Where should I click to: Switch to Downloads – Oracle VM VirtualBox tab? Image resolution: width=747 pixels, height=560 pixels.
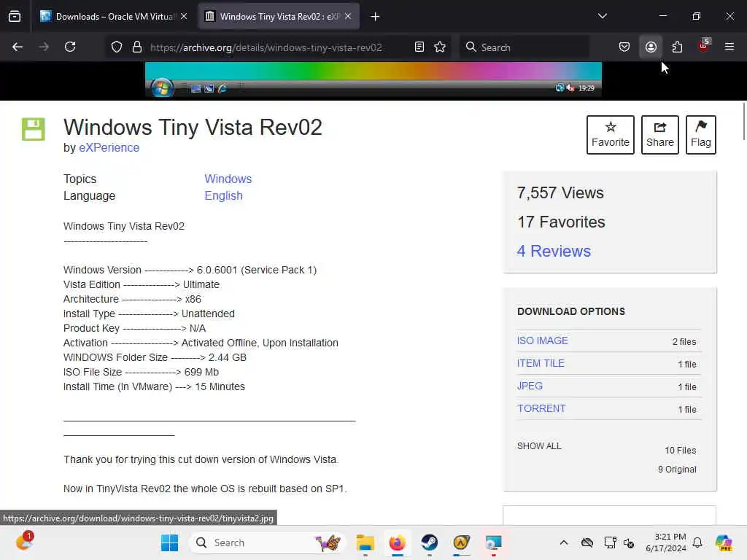pyautogui.click(x=113, y=17)
